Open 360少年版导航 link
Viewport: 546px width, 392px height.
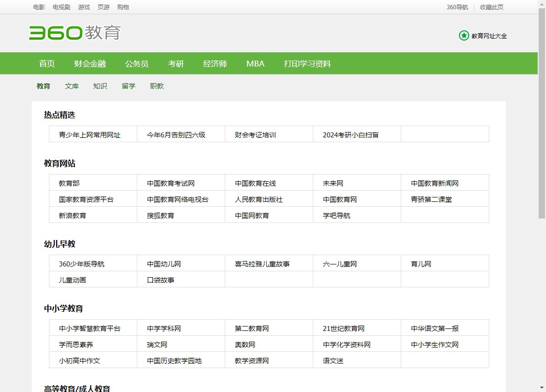tap(82, 264)
